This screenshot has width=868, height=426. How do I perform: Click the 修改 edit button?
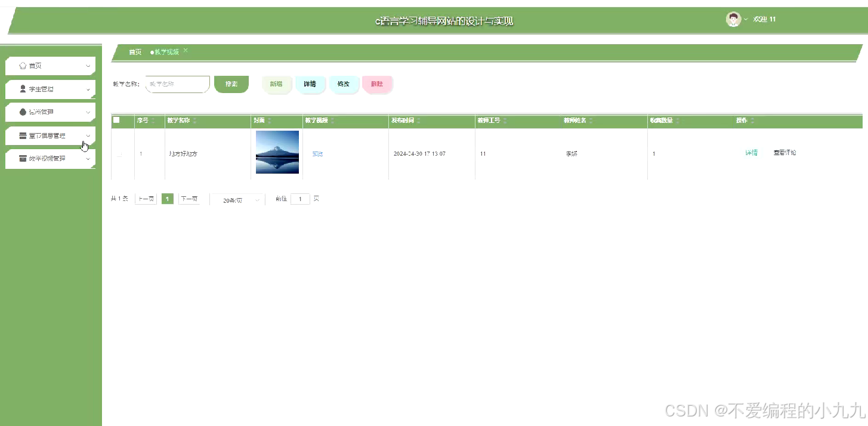pyautogui.click(x=344, y=84)
